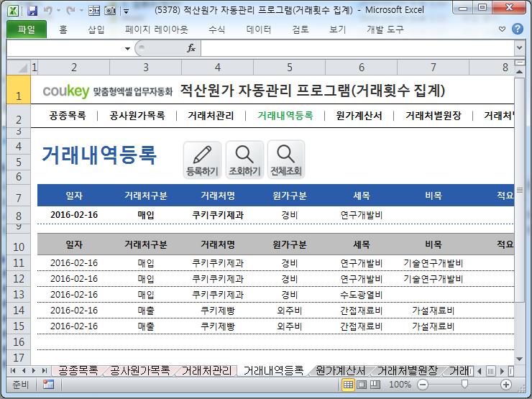532x399 pixels.
Task: Open the 수식 ribbon tab
Action: [217, 29]
